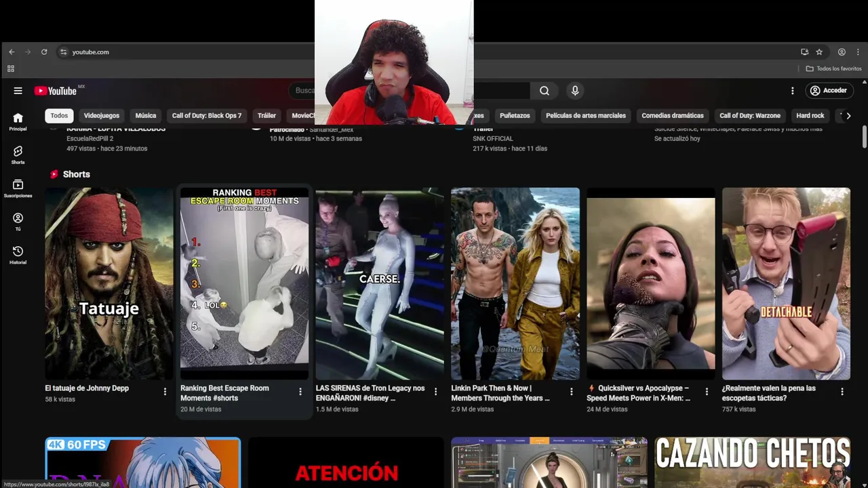Bookmark this page with star icon

point(819,52)
